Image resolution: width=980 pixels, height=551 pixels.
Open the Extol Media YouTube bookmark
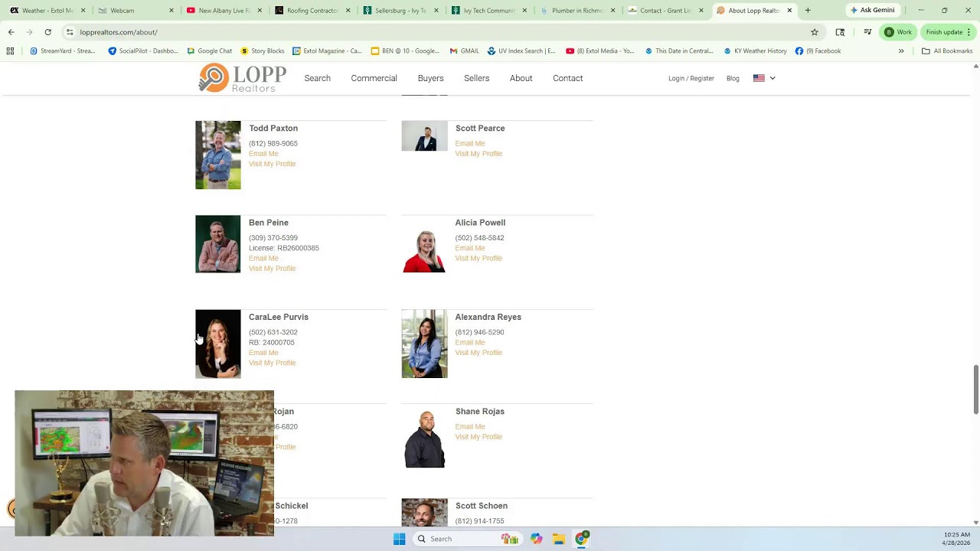600,51
